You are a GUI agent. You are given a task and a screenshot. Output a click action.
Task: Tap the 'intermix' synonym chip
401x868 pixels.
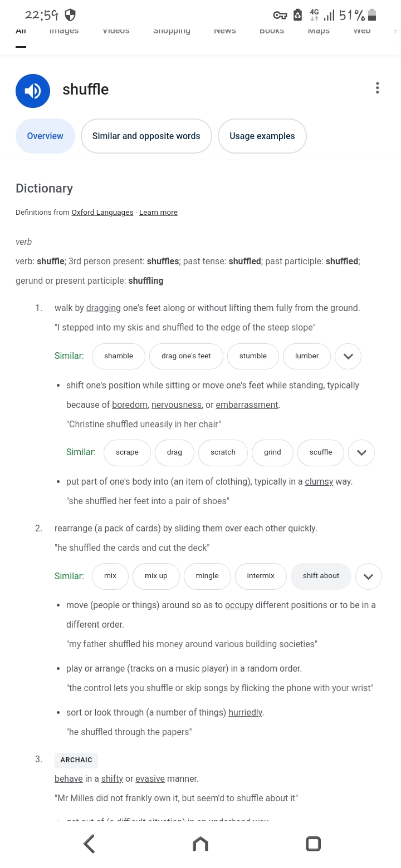coord(261,576)
